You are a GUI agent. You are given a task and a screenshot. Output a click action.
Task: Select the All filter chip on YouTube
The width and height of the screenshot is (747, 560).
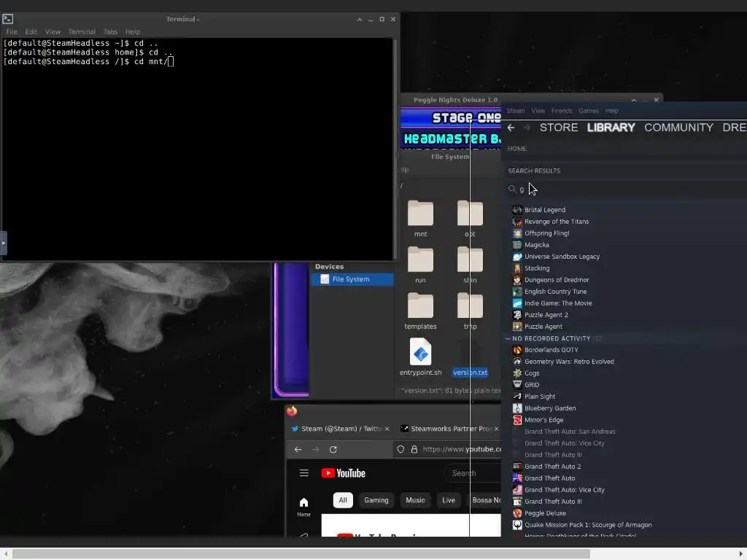pyautogui.click(x=343, y=500)
